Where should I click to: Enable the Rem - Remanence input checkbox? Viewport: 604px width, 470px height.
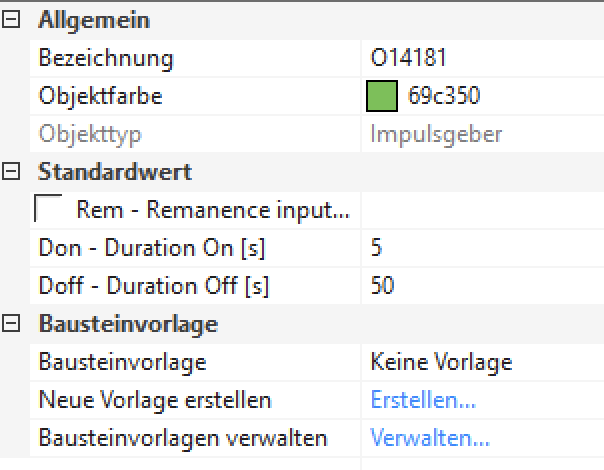pyautogui.click(x=48, y=209)
